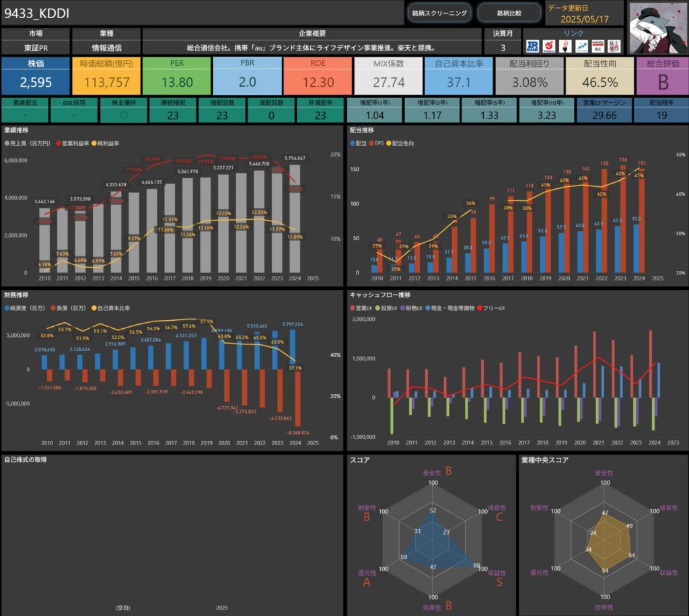Select the 売上高 (百万円) legend marker
Screen dimensions: 689x616
pyautogui.click(x=7, y=143)
